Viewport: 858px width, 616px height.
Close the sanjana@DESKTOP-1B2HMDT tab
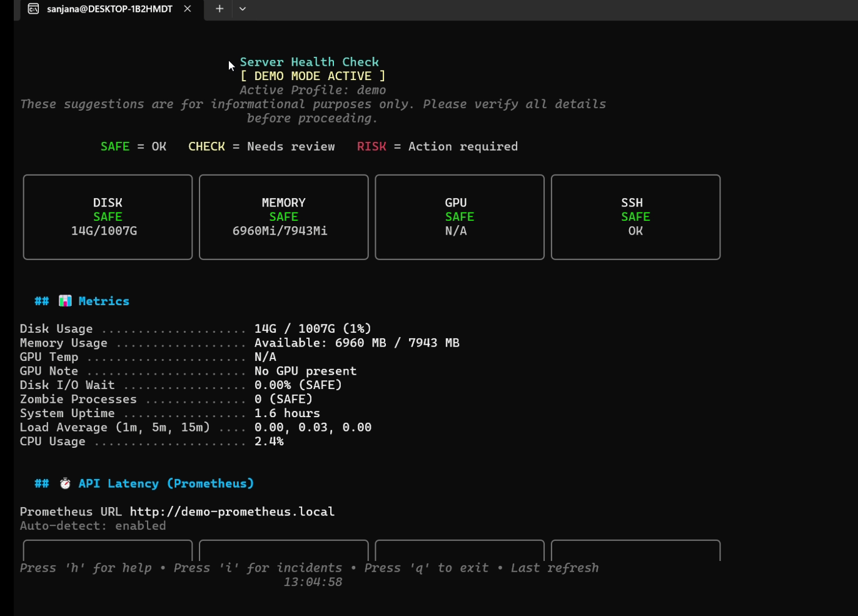pyautogui.click(x=188, y=9)
